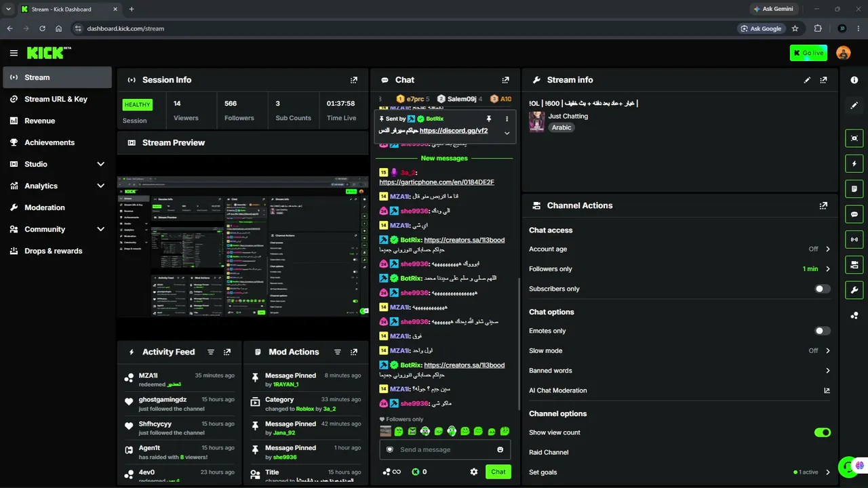Pop out the Activity Feed panel
Image resolution: width=868 pixels, height=488 pixels.
(x=227, y=352)
